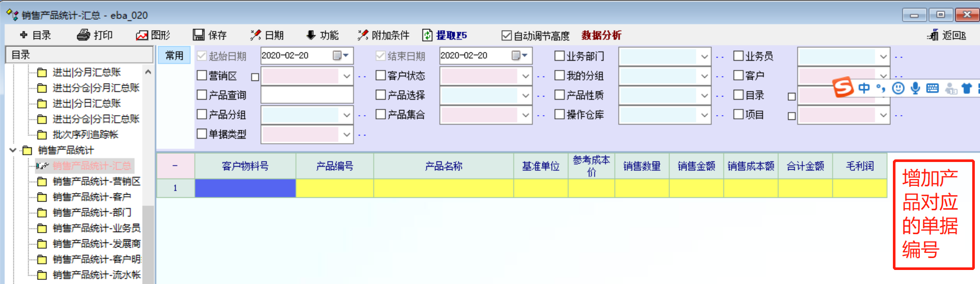
Task: Open the 图形 chart icon
Action: click(142, 35)
